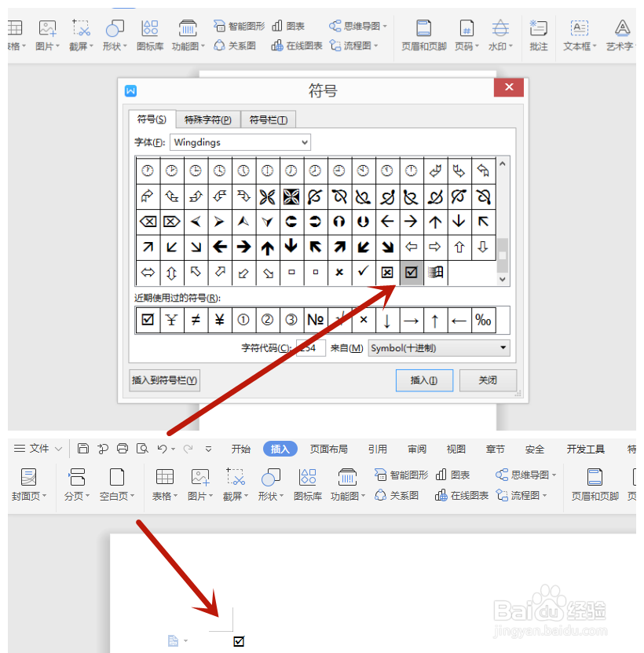Insert 艺术字 WordArt
The width and height of the screenshot is (644, 653).
click(x=620, y=36)
